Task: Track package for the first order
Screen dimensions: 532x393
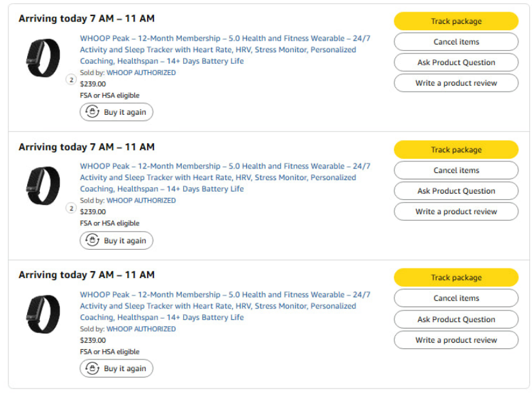Action: [456, 21]
